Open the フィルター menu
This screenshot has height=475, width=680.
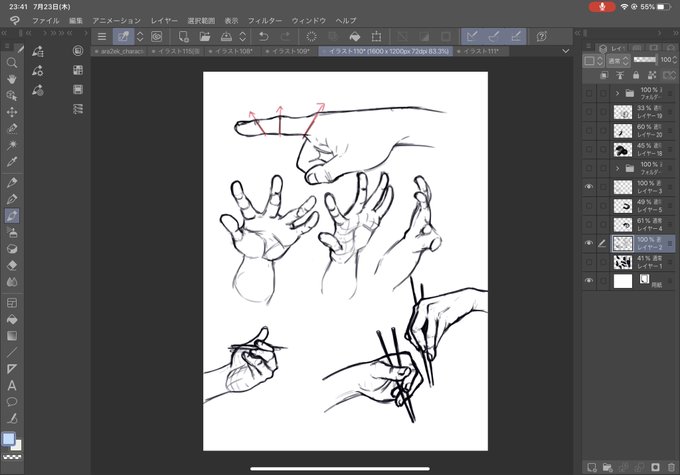click(x=265, y=20)
